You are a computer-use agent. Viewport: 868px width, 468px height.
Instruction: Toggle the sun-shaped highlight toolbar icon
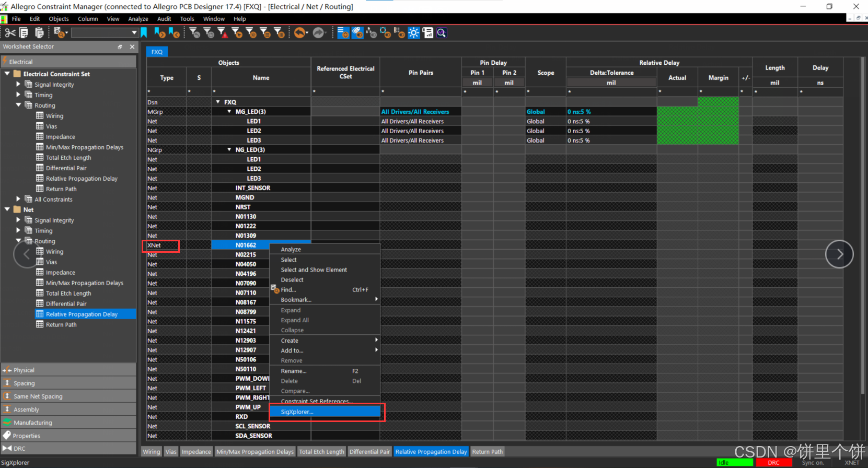coord(413,33)
